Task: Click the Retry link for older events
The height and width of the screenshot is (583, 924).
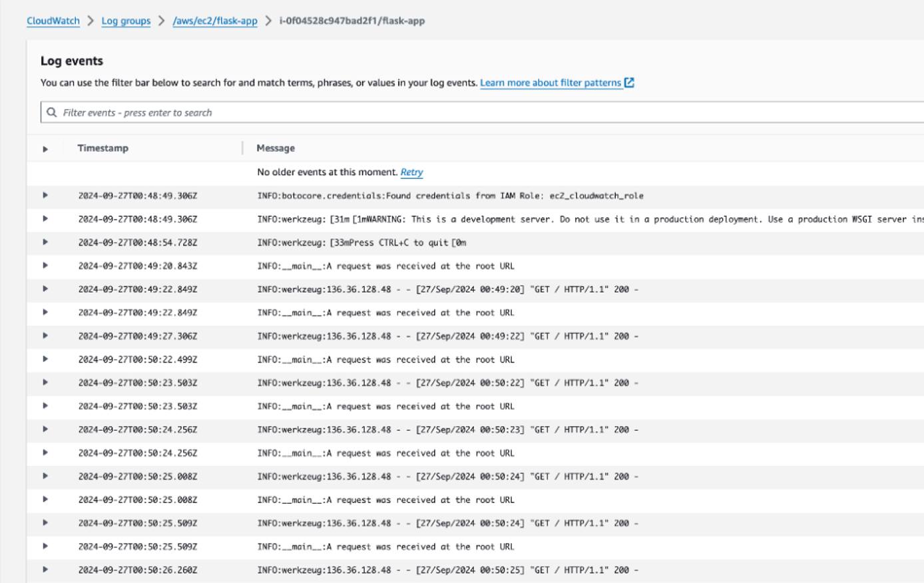Action: coord(411,172)
